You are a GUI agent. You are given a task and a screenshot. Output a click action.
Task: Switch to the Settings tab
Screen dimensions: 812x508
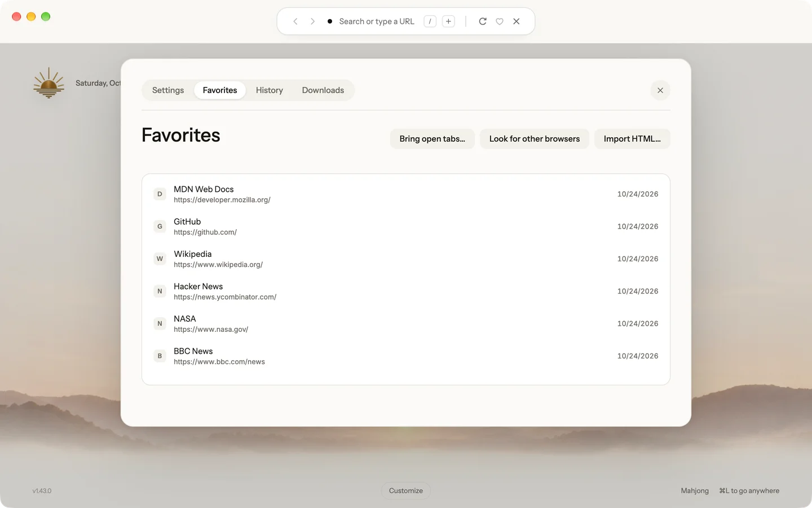pyautogui.click(x=168, y=90)
